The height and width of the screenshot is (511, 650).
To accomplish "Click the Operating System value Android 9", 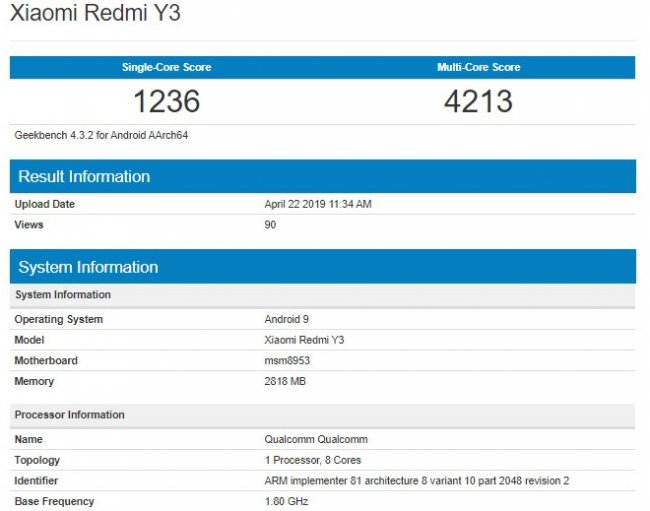I will (x=287, y=319).
